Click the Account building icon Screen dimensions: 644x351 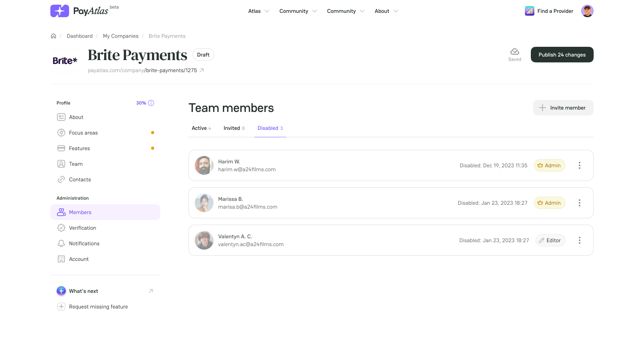[61, 259]
